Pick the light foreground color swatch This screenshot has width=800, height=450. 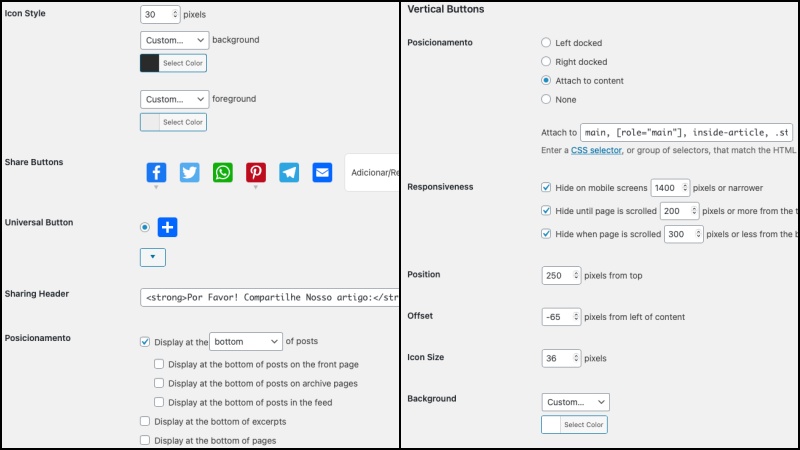click(x=149, y=122)
